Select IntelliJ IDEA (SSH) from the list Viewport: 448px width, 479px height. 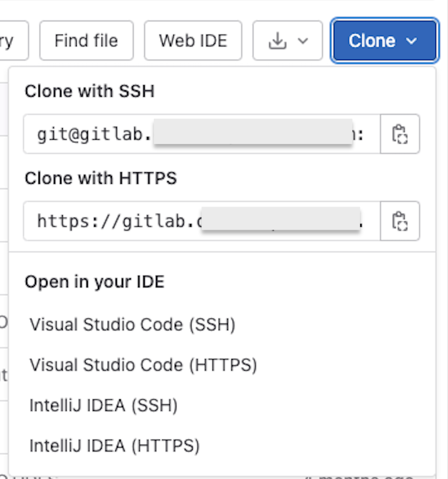pos(103,406)
